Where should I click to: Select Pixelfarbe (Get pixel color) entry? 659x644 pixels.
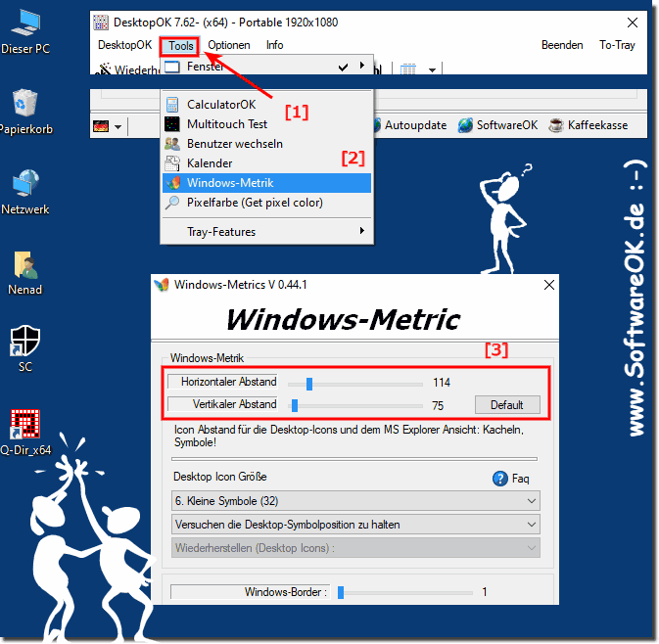tap(266, 203)
